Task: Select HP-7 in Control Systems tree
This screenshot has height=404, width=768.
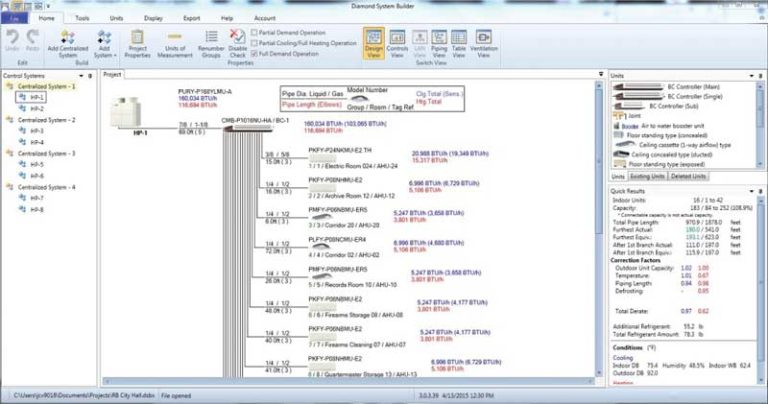Action: [x=37, y=198]
